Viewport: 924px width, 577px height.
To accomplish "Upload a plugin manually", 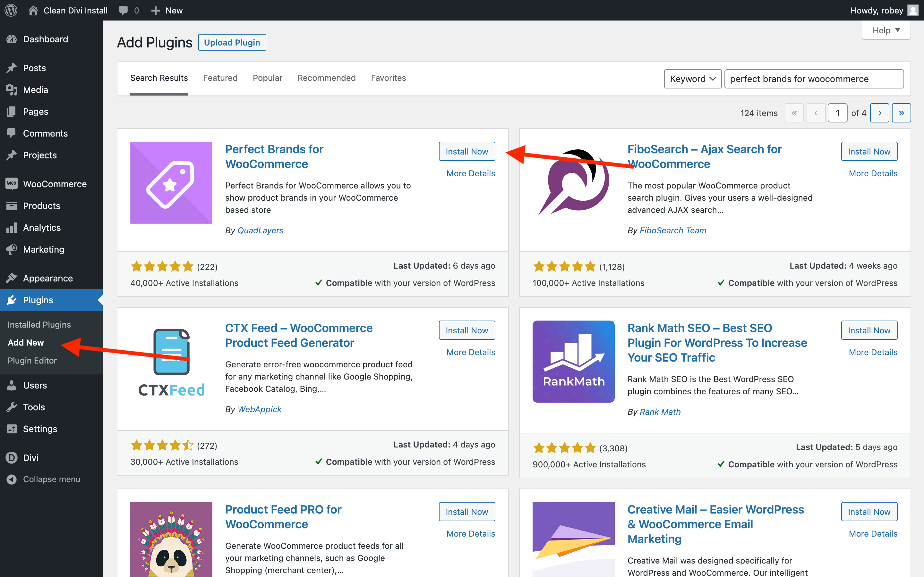I will pyautogui.click(x=232, y=42).
